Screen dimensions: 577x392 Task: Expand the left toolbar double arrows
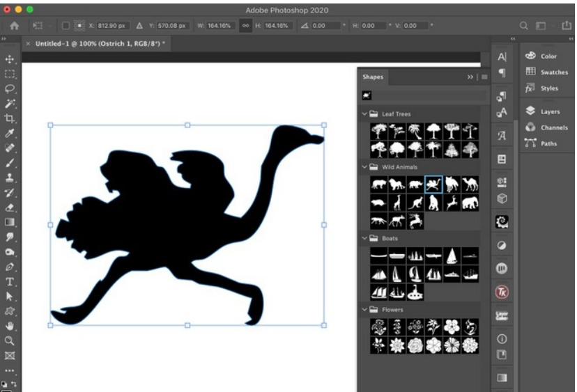tap(3, 38)
